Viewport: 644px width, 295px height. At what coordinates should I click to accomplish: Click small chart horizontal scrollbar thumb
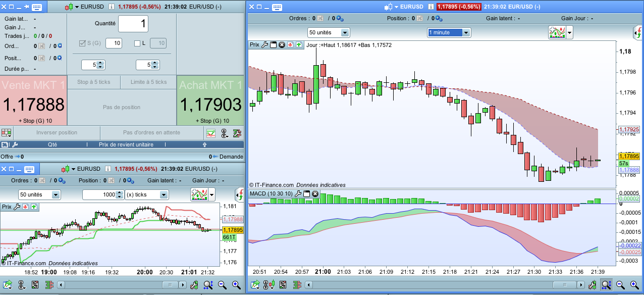coord(171,285)
